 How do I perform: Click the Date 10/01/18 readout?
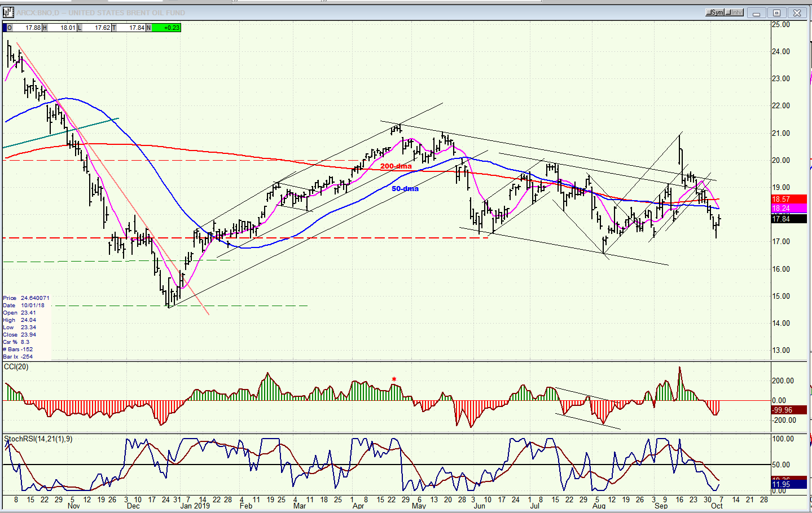click(24, 306)
